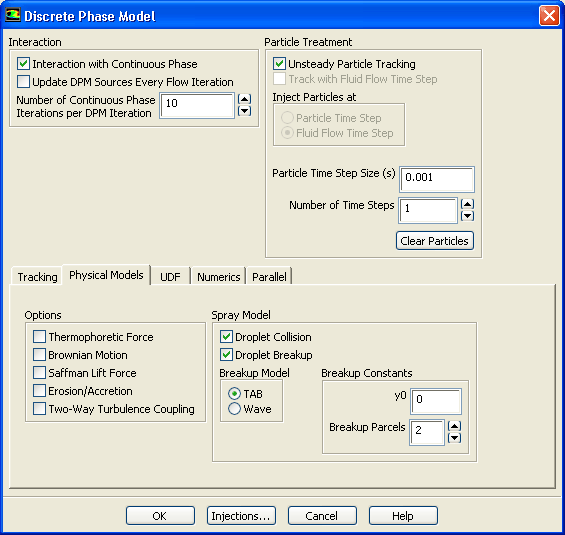
Task: Enable Update DPM Sources Every Flow Iteration
Action: click(x=23, y=82)
